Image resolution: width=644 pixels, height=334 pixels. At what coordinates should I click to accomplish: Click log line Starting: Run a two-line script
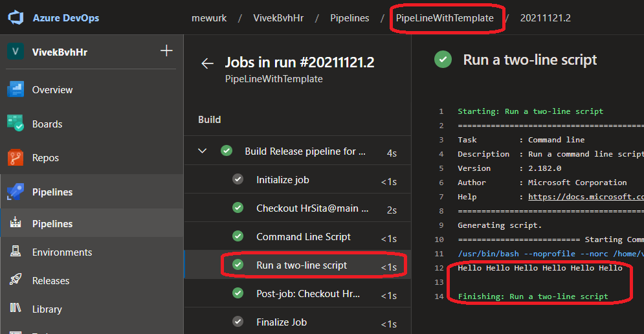pyautogui.click(x=531, y=111)
